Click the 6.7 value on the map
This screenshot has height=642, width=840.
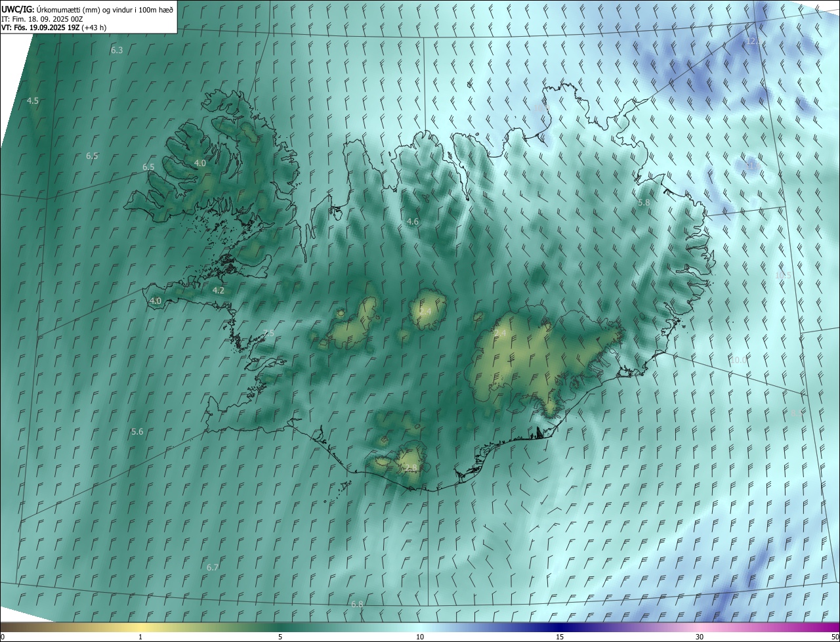coord(213,567)
